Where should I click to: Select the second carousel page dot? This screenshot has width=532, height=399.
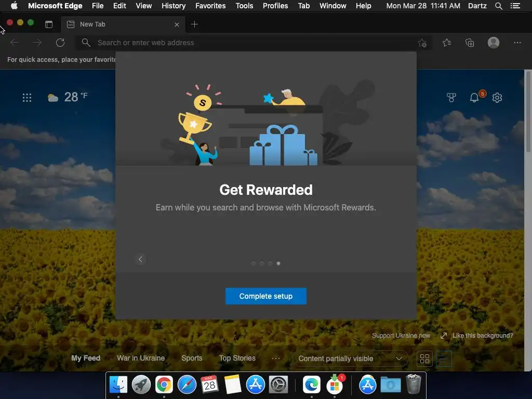pos(262,263)
